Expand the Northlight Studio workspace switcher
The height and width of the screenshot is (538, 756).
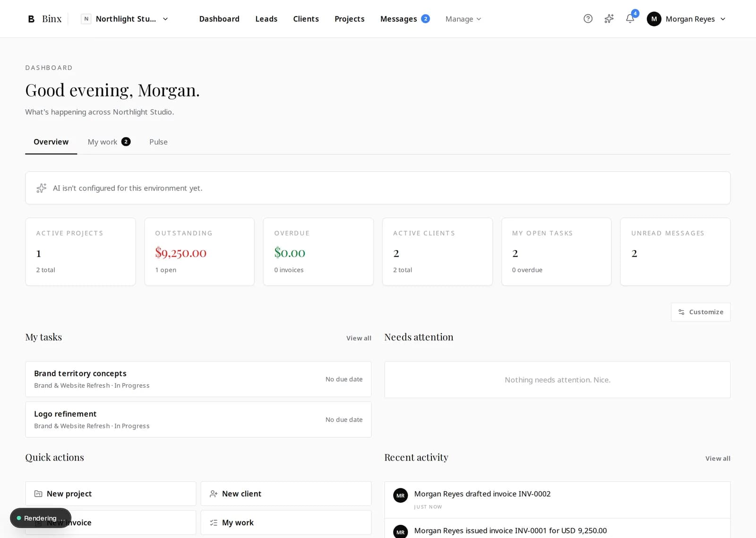click(125, 19)
